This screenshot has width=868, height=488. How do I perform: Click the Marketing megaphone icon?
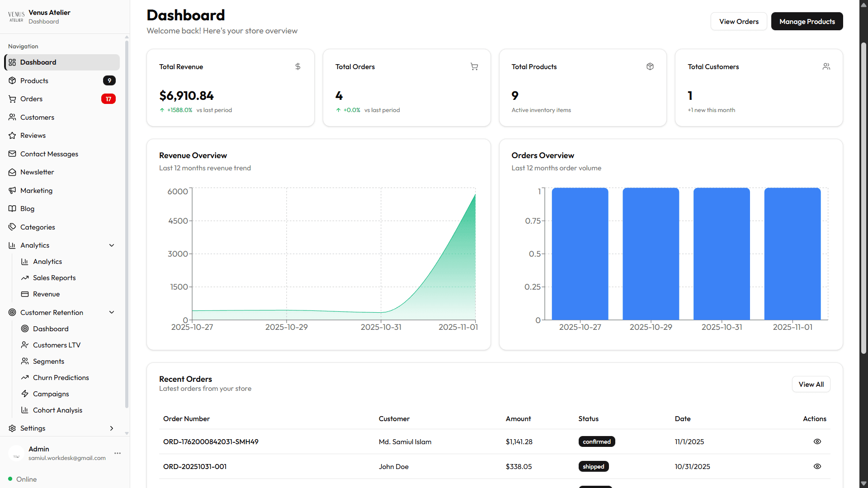[x=12, y=190]
